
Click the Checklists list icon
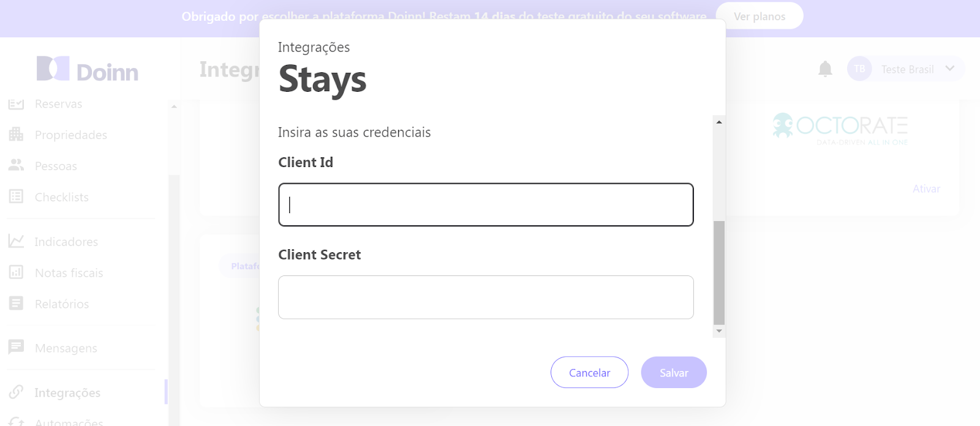[x=16, y=196]
